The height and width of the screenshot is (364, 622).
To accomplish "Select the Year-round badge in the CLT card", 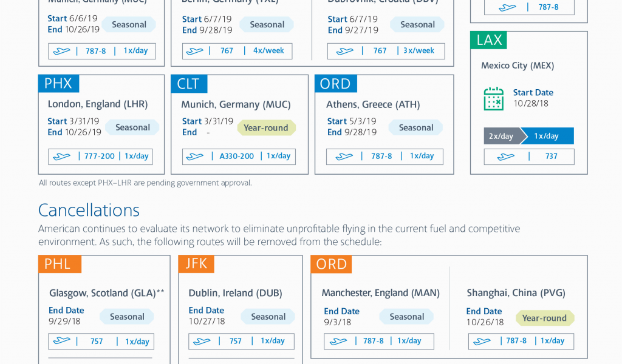I will (266, 128).
